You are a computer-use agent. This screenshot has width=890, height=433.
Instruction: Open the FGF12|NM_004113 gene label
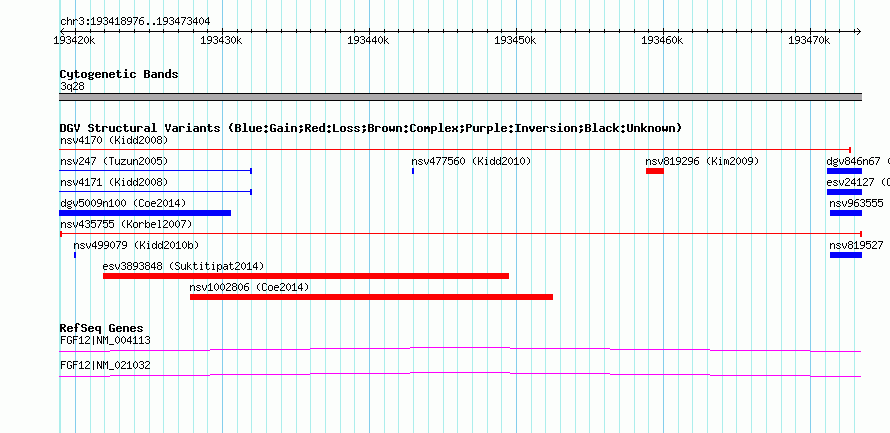coord(105,340)
